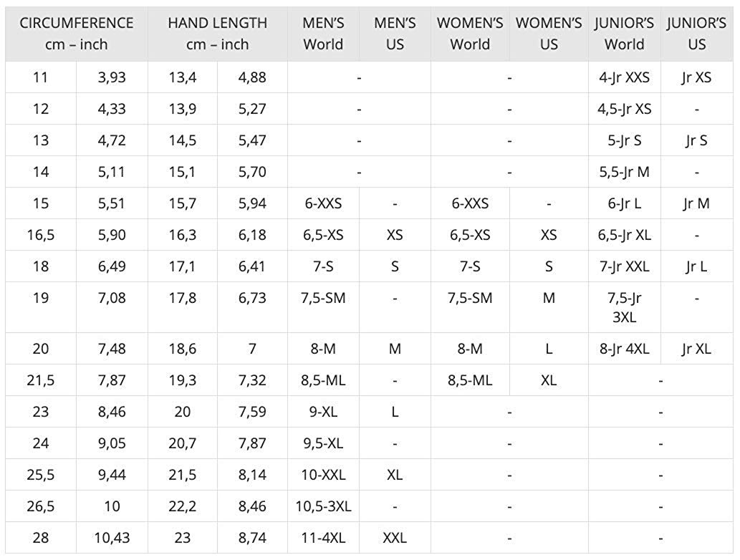
Task: Select the JUNIOR'S US column header
Action: (697, 34)
